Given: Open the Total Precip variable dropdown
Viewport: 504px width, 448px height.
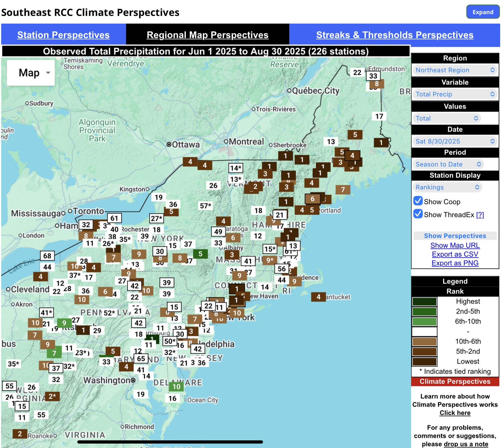Looking at the screenshot, I should pos(455,94).
